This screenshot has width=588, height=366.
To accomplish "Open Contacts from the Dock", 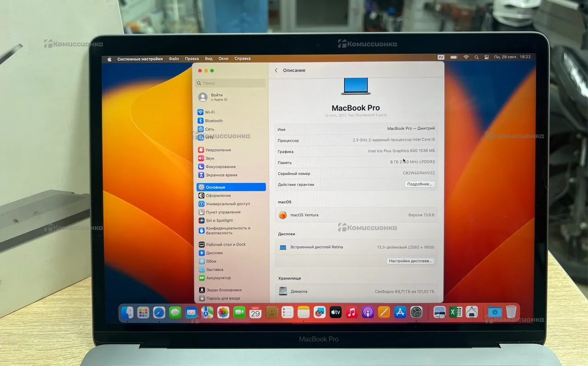I will (x=271, y=313).
